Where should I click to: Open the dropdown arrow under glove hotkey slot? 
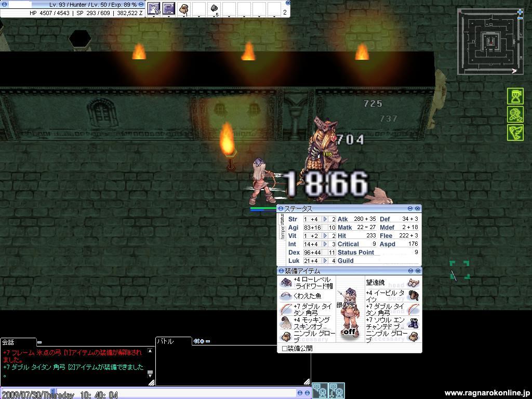[183, 16]
